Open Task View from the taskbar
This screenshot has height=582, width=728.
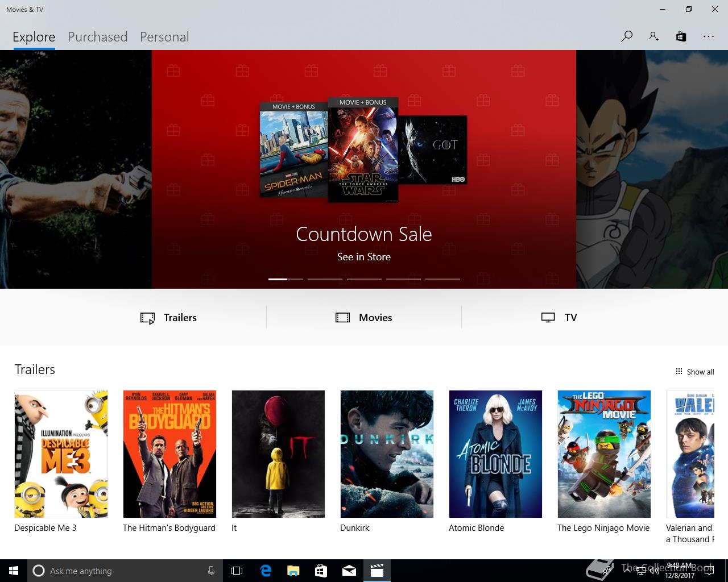237,571
